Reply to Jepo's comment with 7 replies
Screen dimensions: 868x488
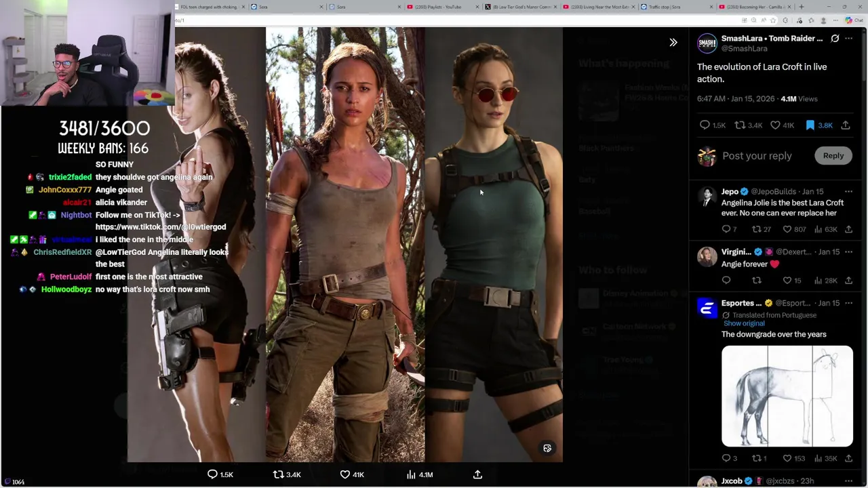[730, 230]
